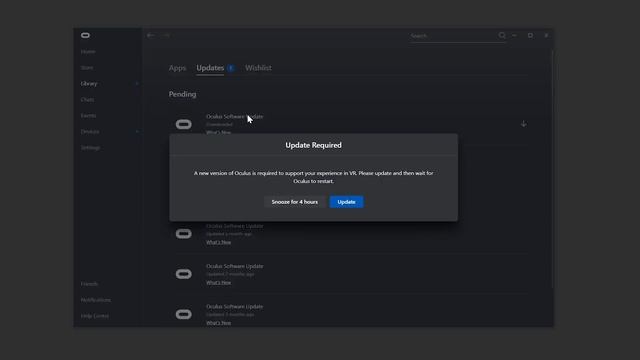This screenshot has width=640, height=360.
Task: Click the vertical scrollbar of the updates list
Action: (553, 169)
